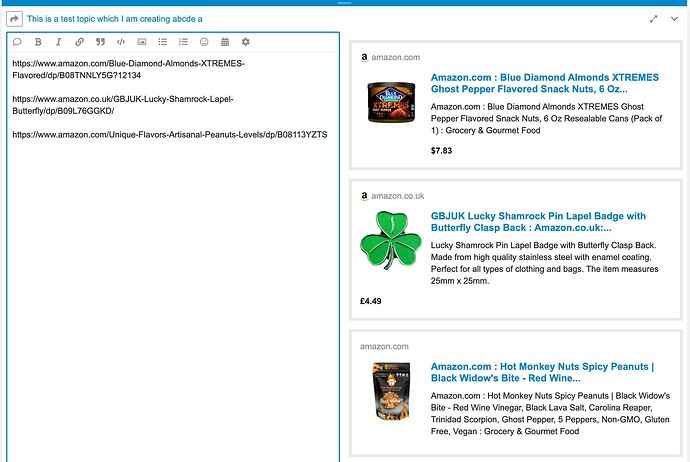Toggle bold formatting in the composer
690x462 pixels.
tap(38, 42)
